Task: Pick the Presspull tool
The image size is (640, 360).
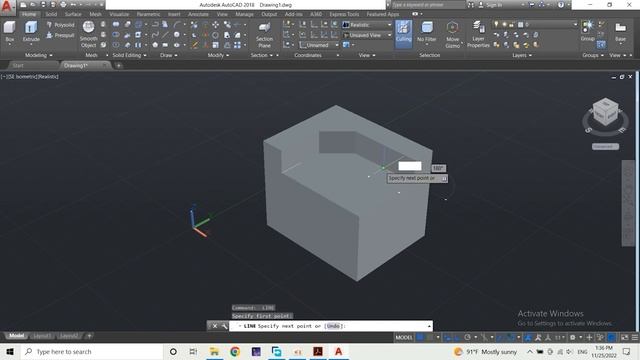Action: click(60, 36)
